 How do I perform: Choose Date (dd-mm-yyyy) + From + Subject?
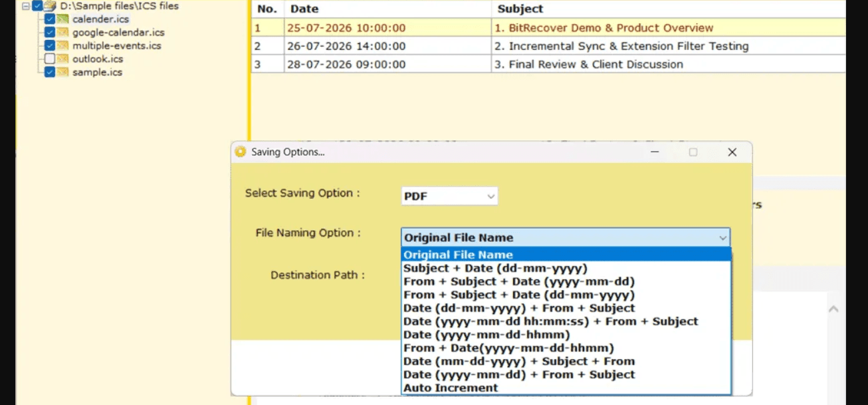[x=566, y=308]
